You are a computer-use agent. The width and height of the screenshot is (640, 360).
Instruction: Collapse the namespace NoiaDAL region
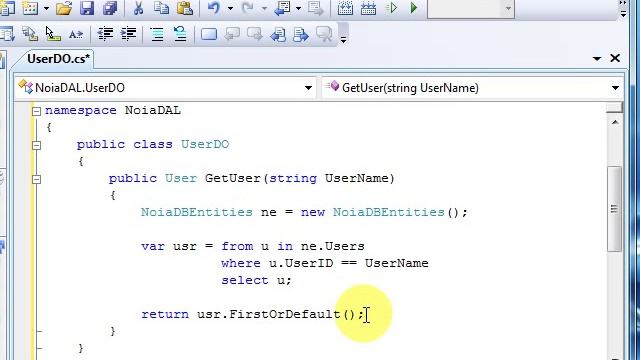(36, 111)
